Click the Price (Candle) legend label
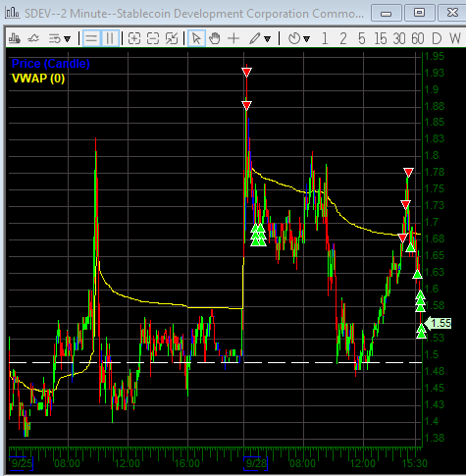 point(51,64)
